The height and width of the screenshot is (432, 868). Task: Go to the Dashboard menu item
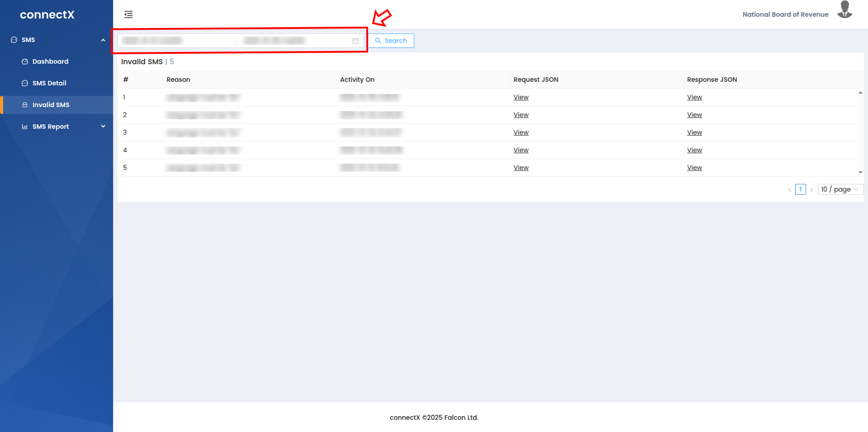coord(50,61)
